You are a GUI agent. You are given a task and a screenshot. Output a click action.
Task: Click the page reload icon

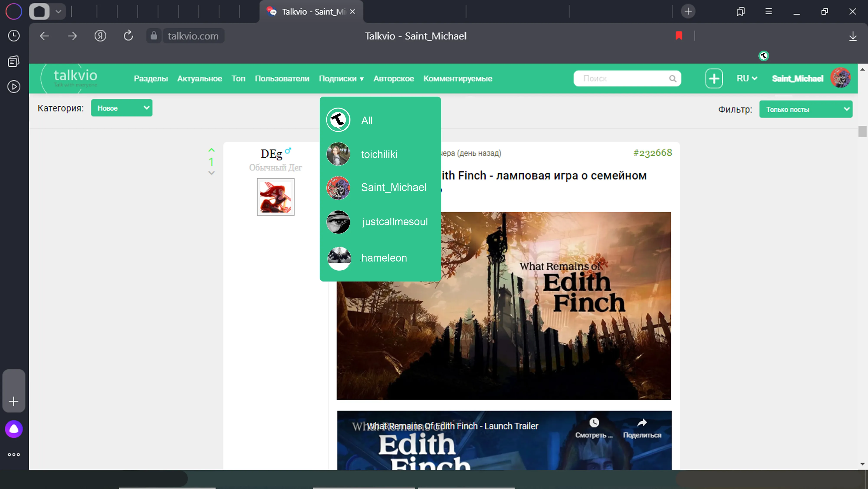click(x=128, y=36)
